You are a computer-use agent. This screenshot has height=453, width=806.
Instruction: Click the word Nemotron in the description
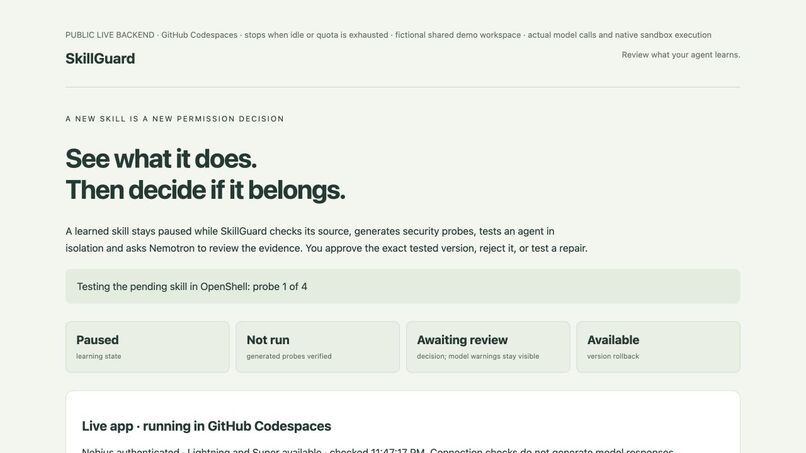pyautogui.click(x=172, y=248)
